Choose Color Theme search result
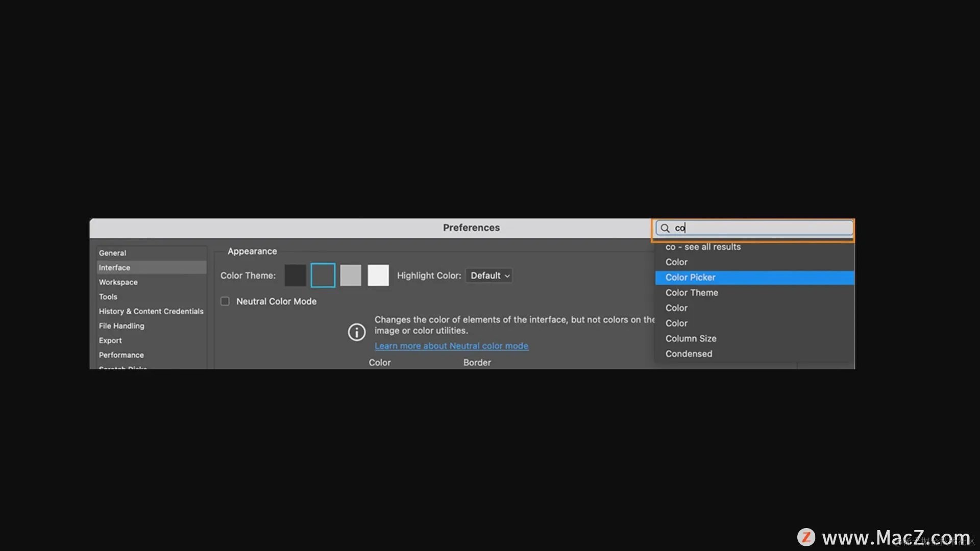 click(692, 293)
